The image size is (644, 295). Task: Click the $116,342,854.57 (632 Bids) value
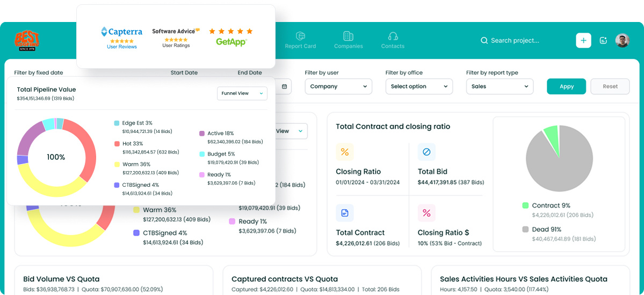(151, 152)
